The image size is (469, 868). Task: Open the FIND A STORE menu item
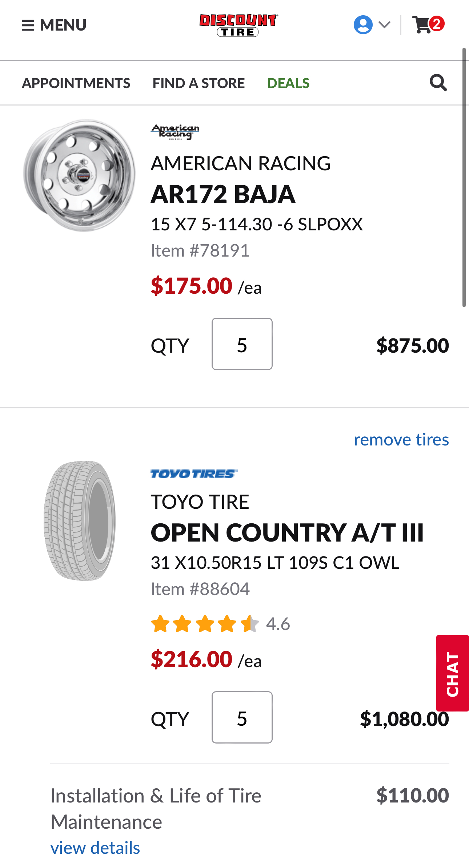pos(199,83)
